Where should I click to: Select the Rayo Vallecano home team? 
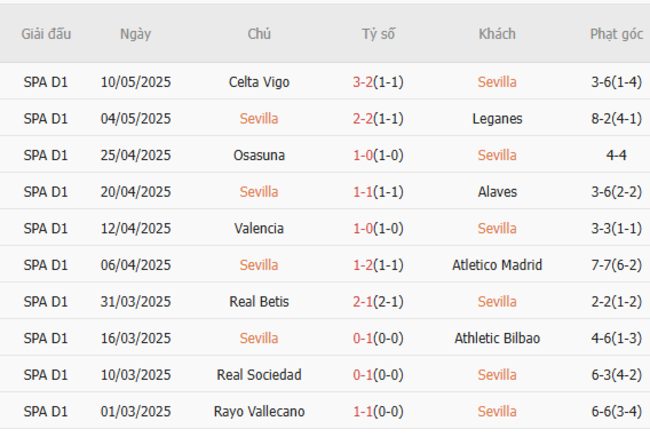(259, 412)
